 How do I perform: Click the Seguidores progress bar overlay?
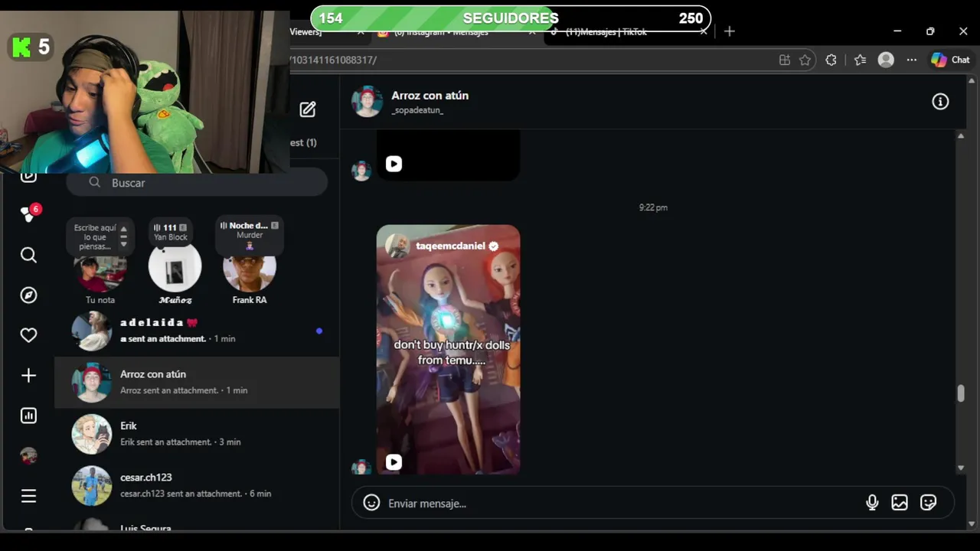pyautogui.click(x=511, y=18)
